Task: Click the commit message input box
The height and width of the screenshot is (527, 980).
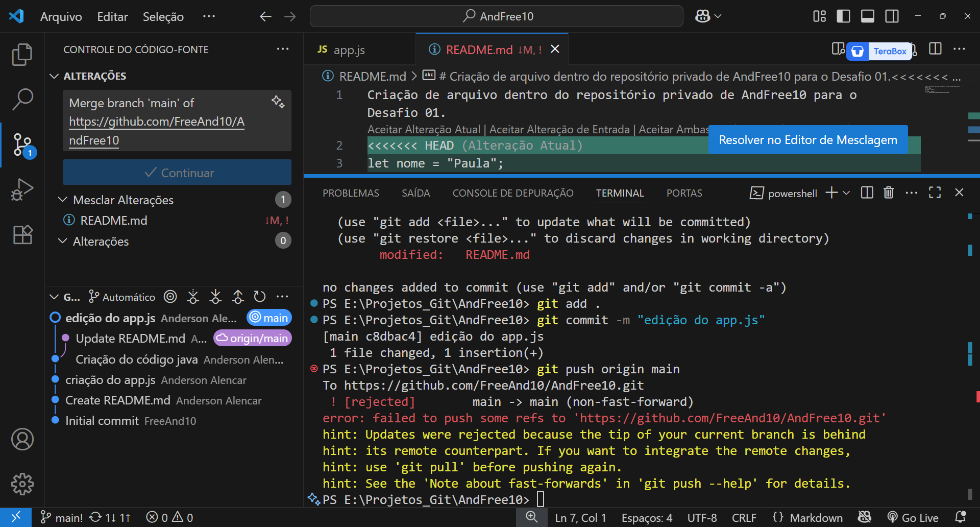Action: [x=177, y=121]
